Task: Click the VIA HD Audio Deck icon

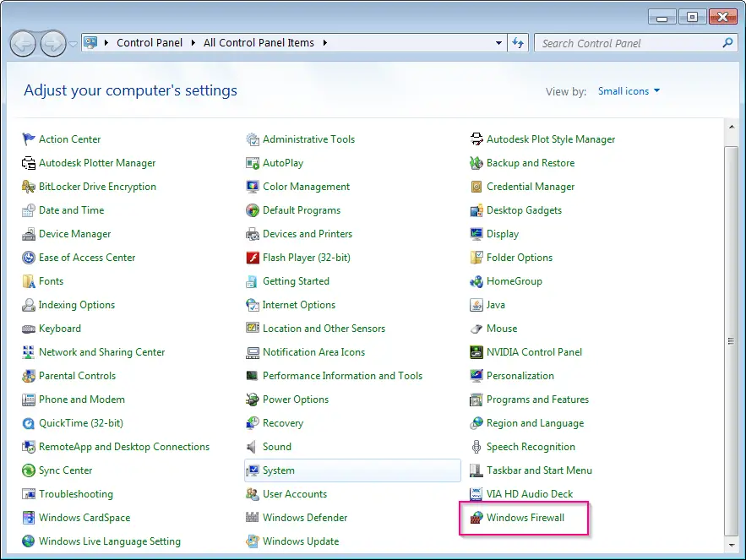Action: pyautogui.click(x=476, y=494)
